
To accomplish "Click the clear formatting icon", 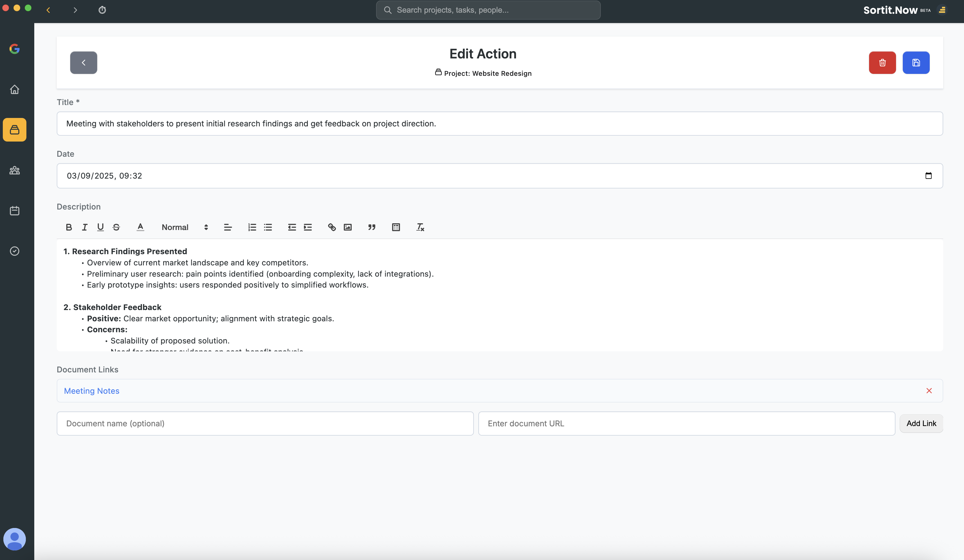I will [x=420, y=227].
